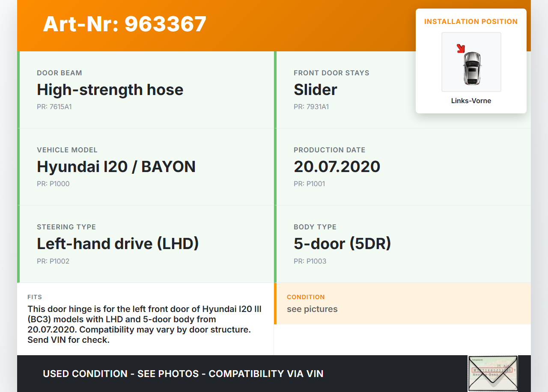
Task: Click the PR: P1003 code
Action: [310, 261]
